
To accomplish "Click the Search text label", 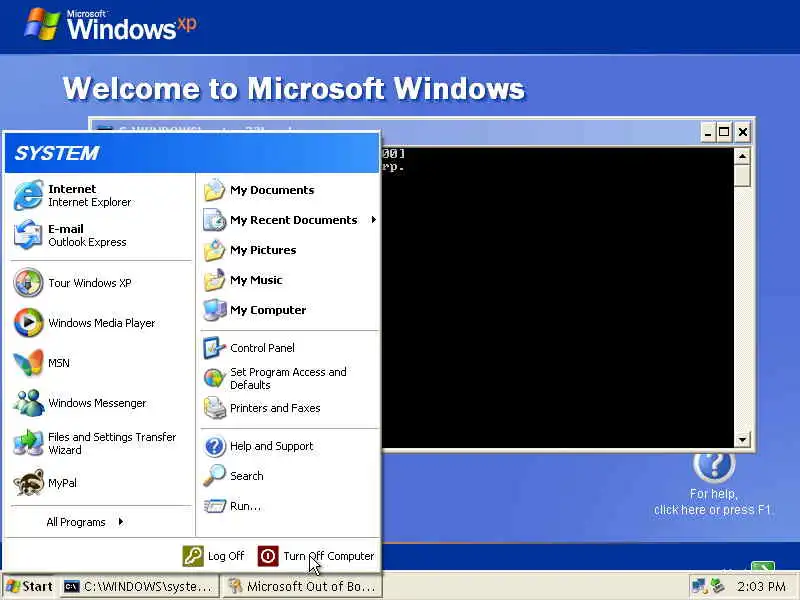I will pyautogui.click(x=247, y=476).
